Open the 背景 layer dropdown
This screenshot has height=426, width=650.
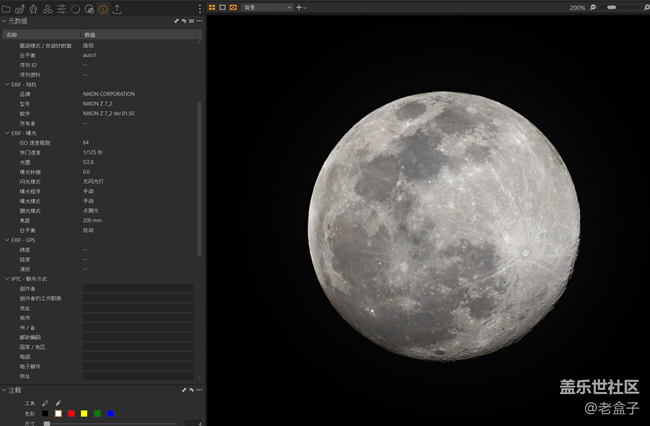pos(267,7)
